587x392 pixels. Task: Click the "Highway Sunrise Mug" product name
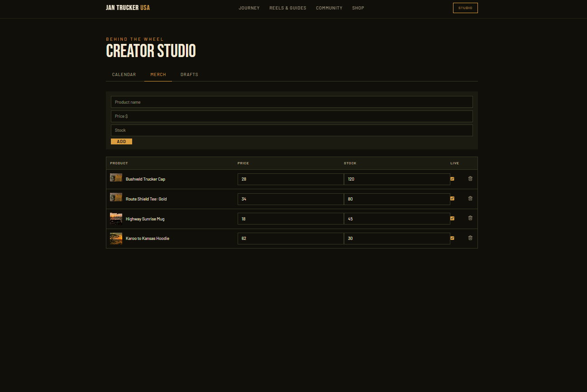click(145, 219)
